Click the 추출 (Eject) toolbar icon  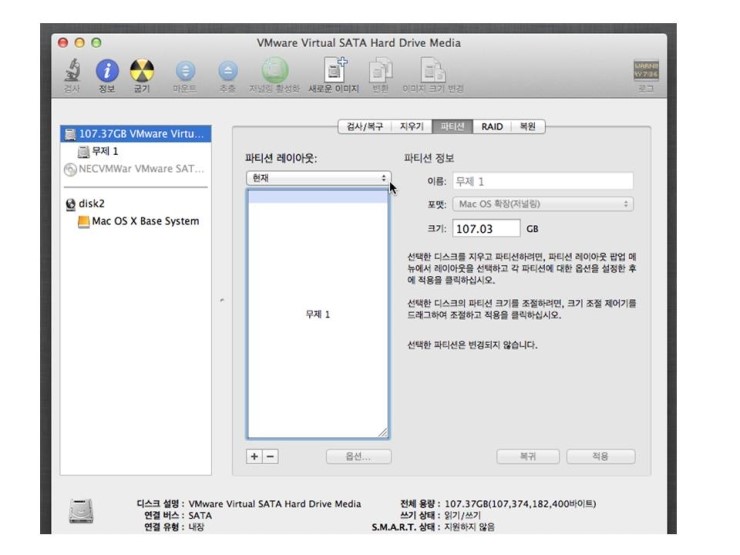tap(228, 71)
